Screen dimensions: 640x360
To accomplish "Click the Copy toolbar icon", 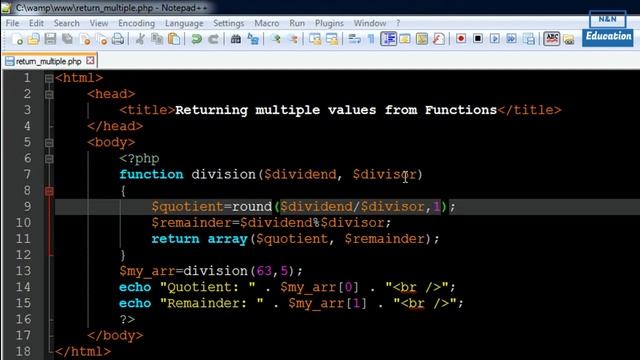I will pyautogui.click(x=157, y=39).
